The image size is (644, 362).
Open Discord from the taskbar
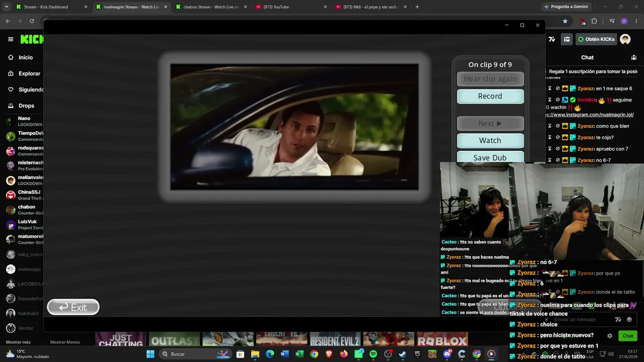coord(447,354)
